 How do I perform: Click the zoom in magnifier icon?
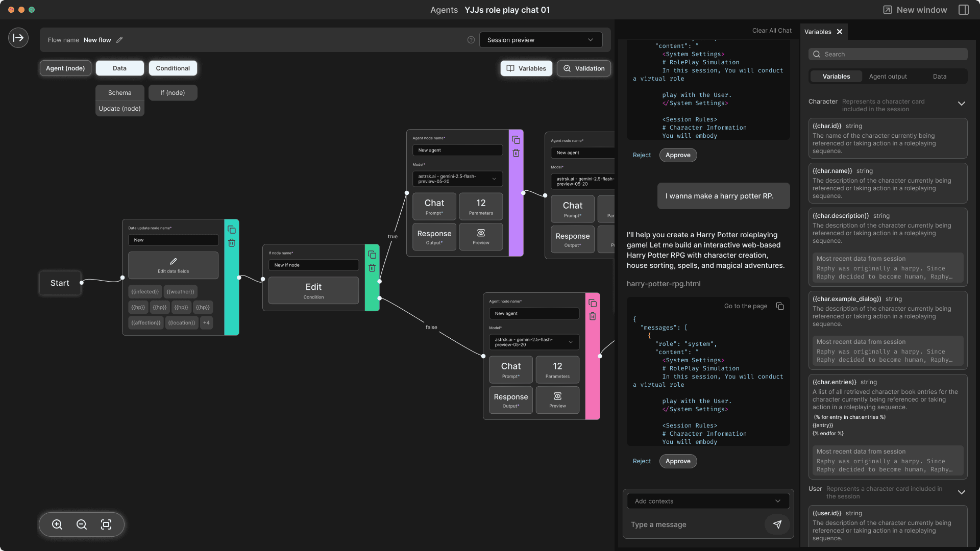(57, 524)
